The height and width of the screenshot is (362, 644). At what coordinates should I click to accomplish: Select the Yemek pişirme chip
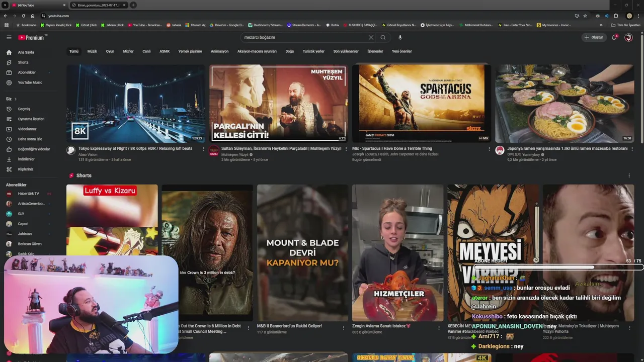click(x=190, y=51)
